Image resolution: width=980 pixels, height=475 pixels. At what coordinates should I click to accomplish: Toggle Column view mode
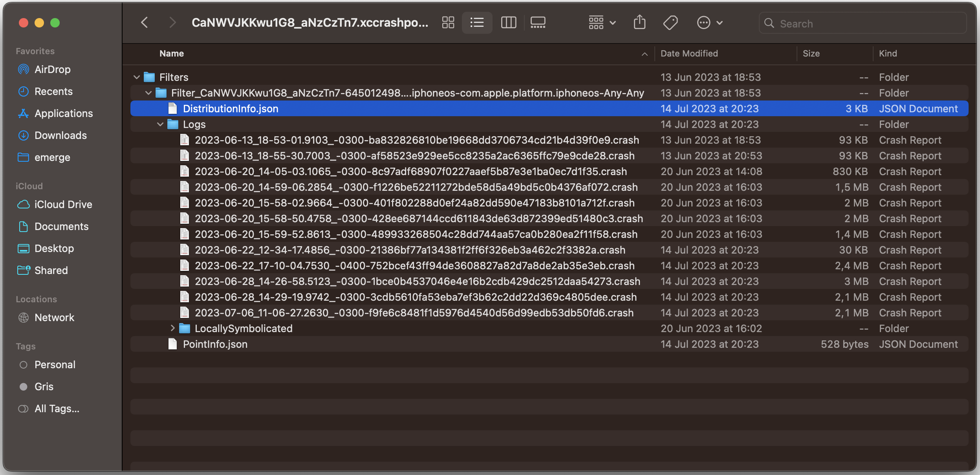pyautogui.click(x=508, y=22)
